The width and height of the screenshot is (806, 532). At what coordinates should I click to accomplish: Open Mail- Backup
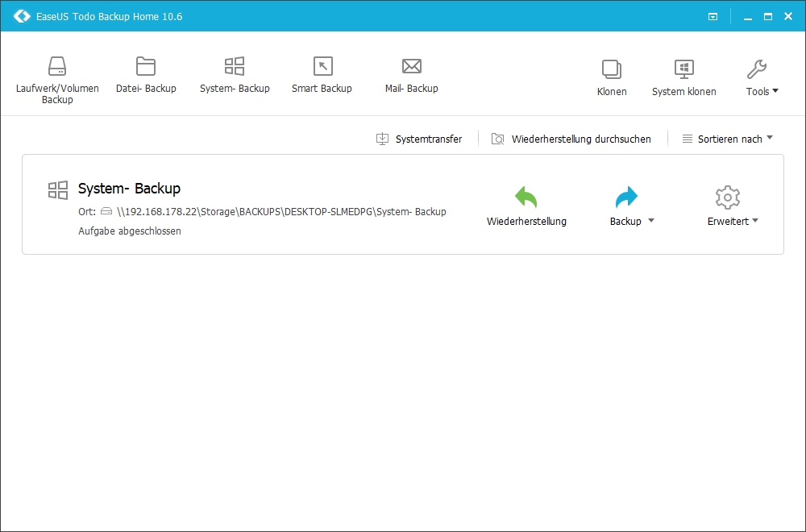point(411,75)
